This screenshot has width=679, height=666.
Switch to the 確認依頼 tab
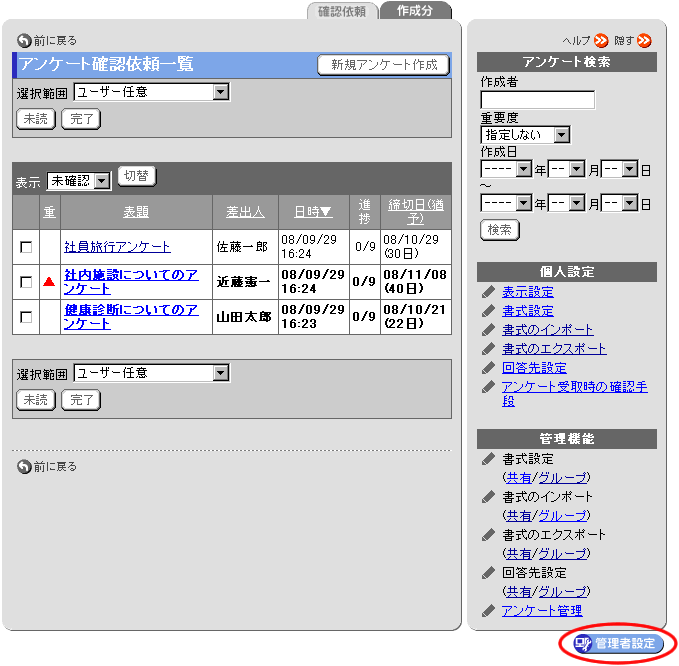tap(342, 11)
